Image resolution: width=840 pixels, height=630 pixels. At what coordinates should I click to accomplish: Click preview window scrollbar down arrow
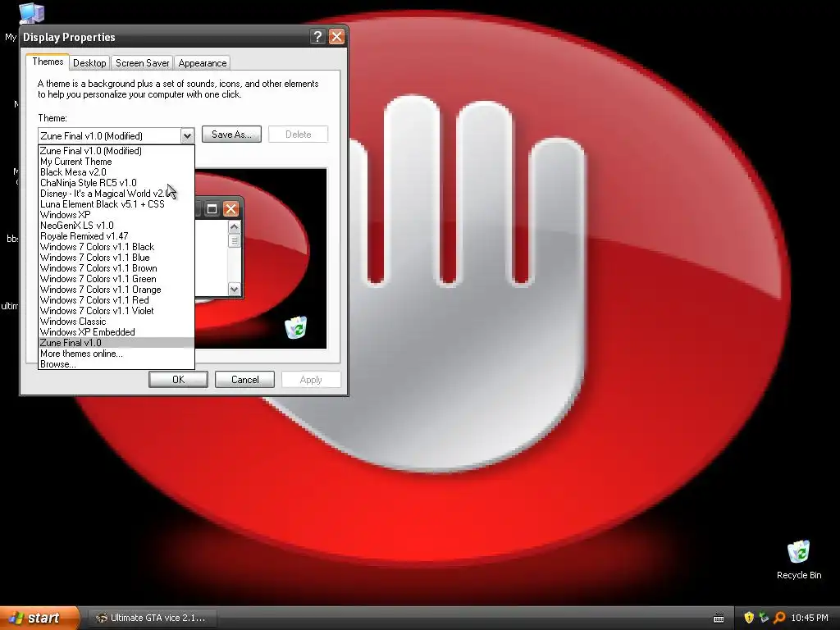[234, 290]
